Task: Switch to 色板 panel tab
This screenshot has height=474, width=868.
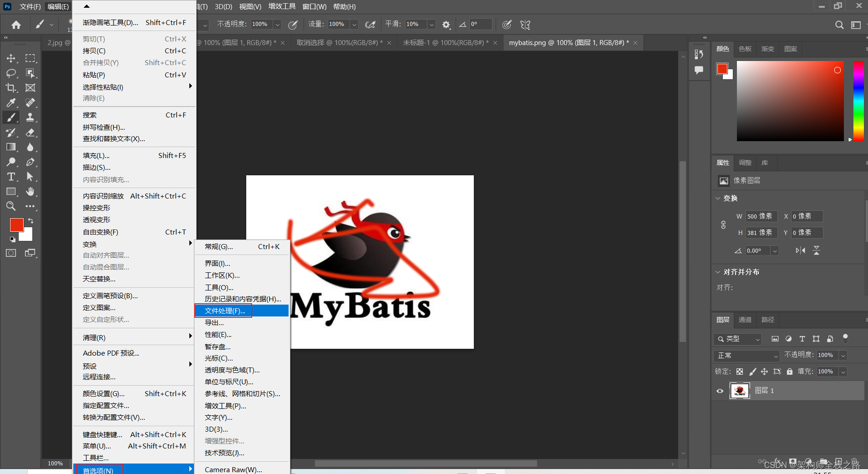Action: tap(745, 49)
